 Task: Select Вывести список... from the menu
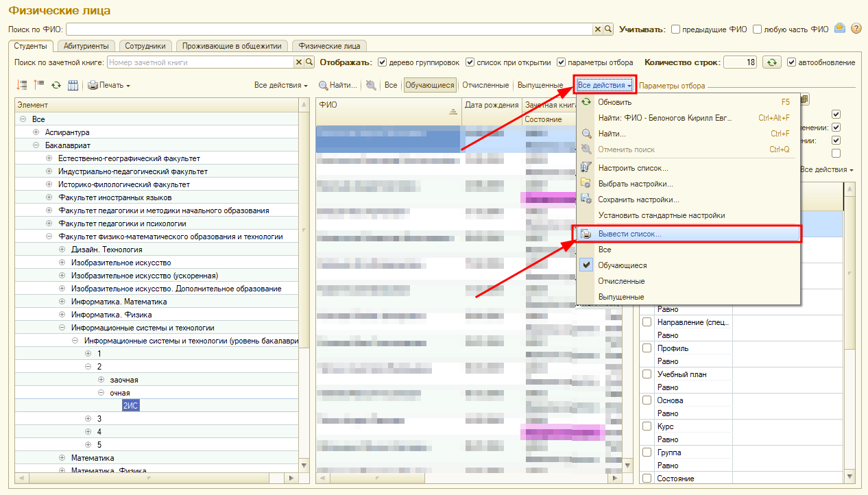pos(629,234)
